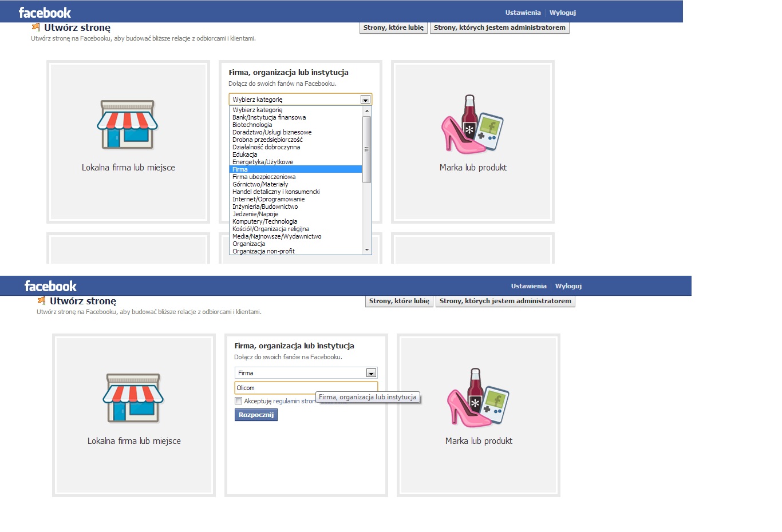Click Wyloguj in the lower header bar
This screenshot has width=782, height=532.
[x=568, y=286]
